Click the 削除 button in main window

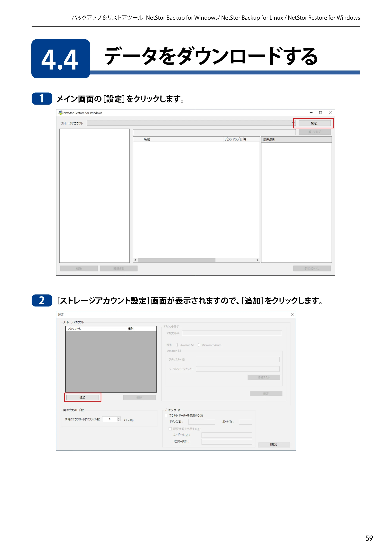[79, 268]
